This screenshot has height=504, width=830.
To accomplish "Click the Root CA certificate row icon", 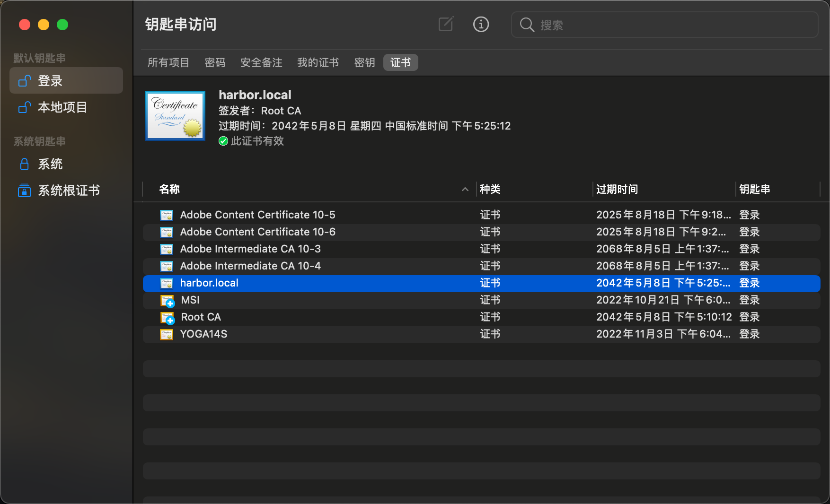I will tap(167, 318).
